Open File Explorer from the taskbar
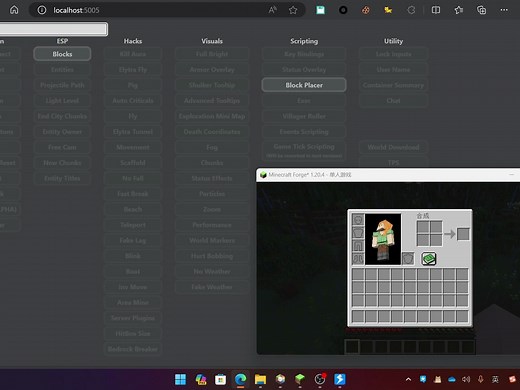This screenshot has width=520, height=390. pyautogui.click(x=260, y=379)
